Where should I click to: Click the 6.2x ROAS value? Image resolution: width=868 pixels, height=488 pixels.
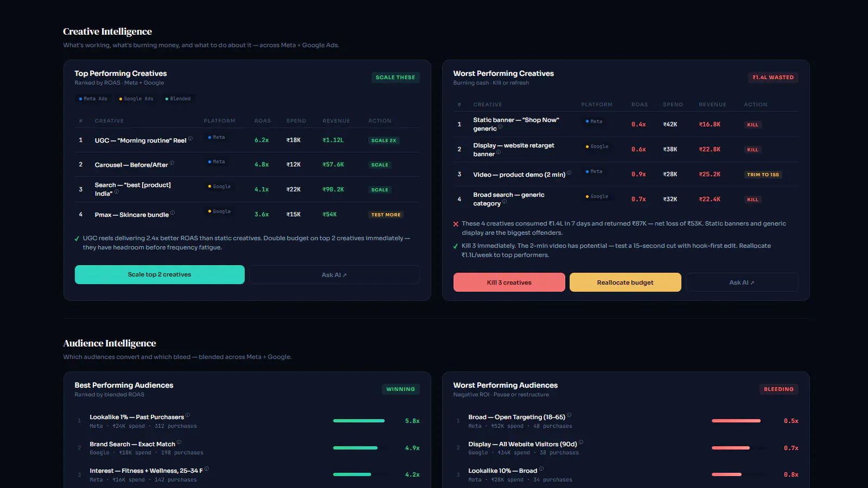tap(261, 140)
